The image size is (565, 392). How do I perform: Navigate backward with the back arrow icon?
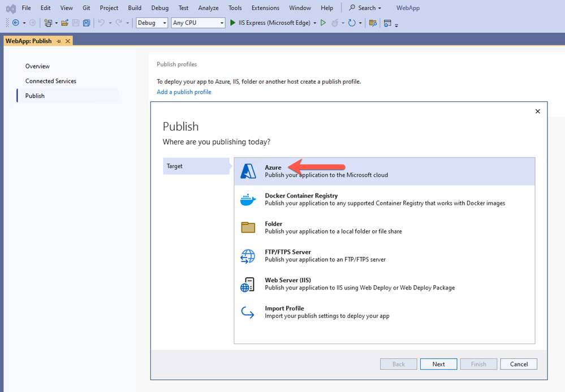(15, 23)
